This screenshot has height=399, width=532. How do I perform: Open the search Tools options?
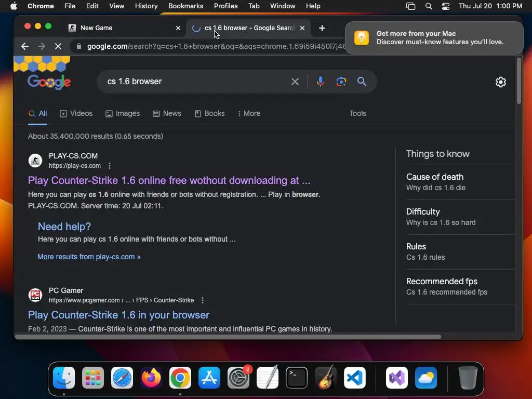(x=357, y=113)
